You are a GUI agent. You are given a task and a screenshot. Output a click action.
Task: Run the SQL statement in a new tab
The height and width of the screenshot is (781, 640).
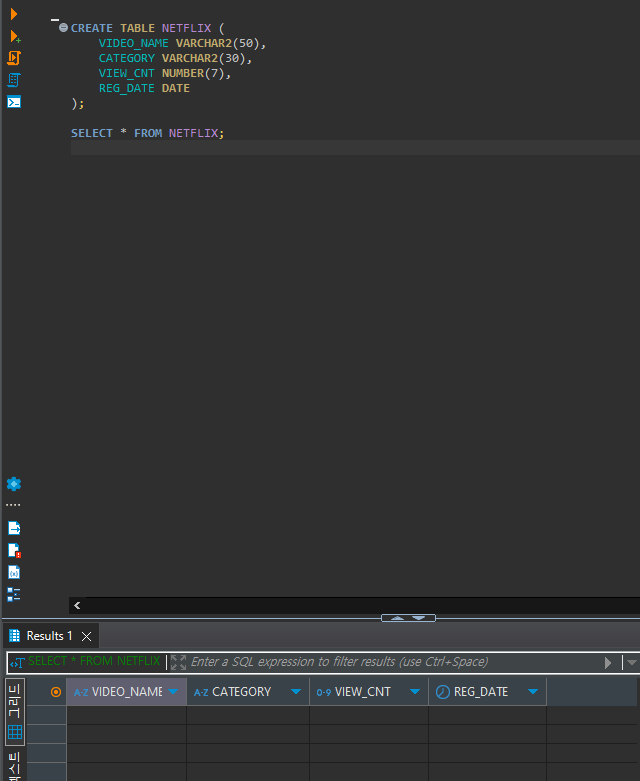(14, 36)
